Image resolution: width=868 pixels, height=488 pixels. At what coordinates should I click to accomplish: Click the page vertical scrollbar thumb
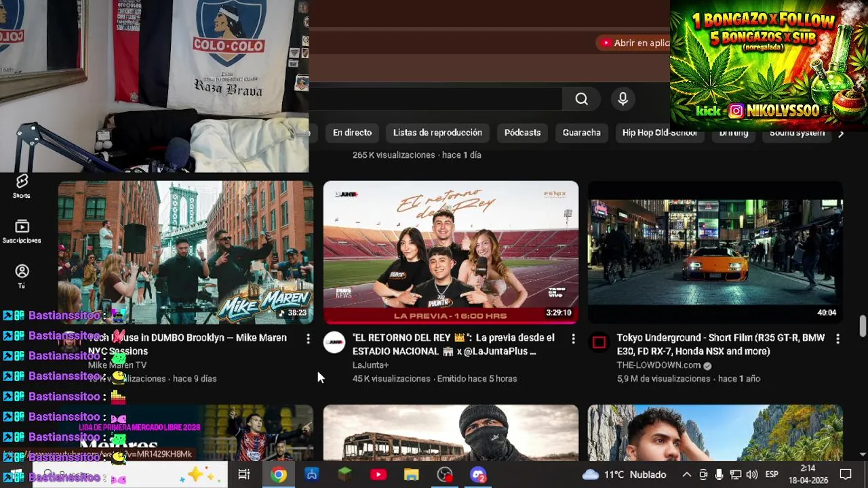coord(863,326)
